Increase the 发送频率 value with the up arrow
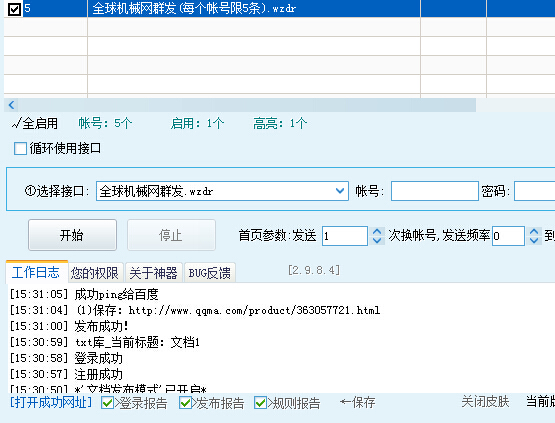The width and height of the screenshot is (555, 423). pyautogui.click(x=534, y=231)
